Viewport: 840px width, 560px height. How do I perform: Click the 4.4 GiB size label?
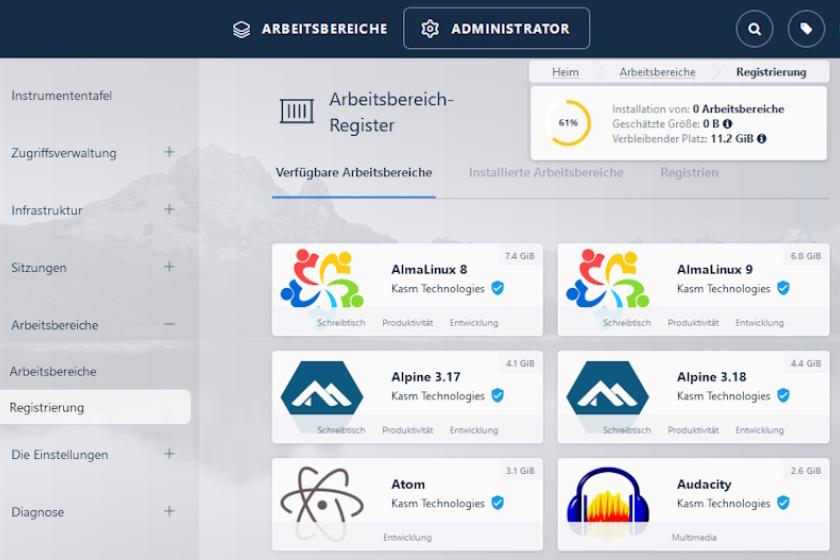805,363
